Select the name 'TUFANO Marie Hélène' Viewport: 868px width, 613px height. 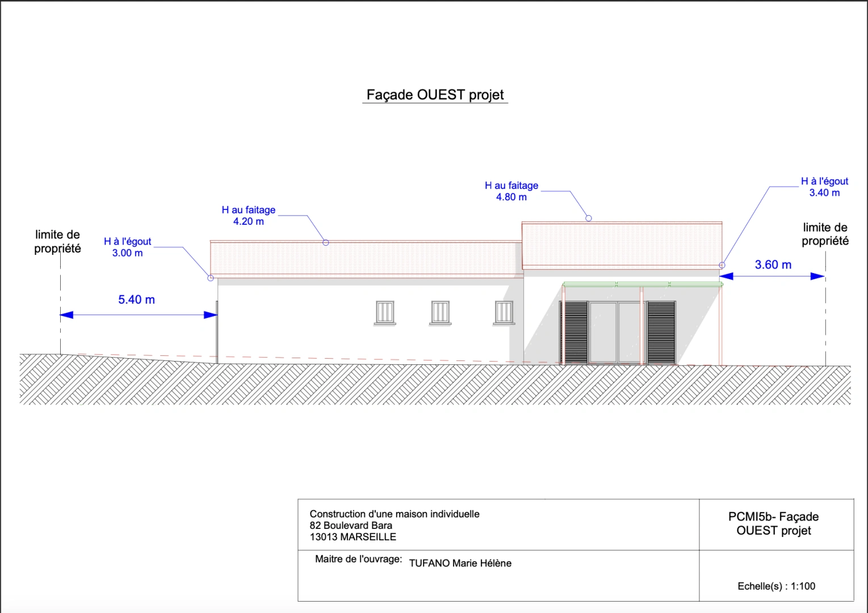460,563
